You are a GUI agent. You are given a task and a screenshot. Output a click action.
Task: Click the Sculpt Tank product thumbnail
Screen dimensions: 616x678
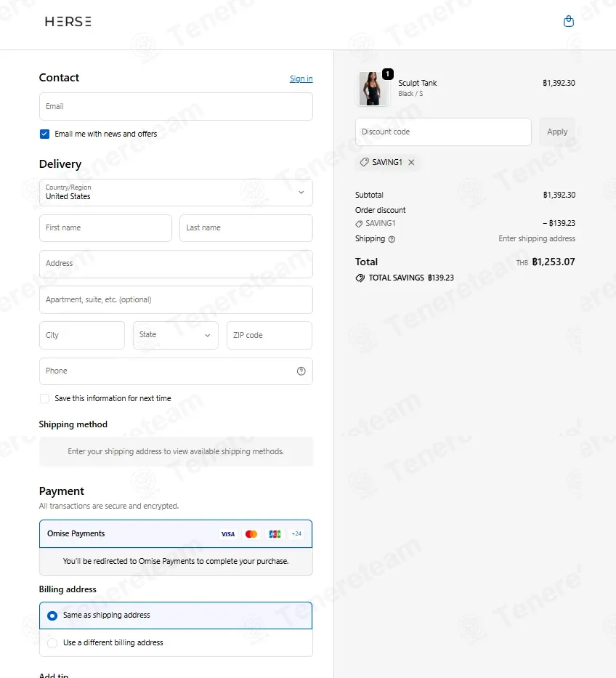click(373, 89)
